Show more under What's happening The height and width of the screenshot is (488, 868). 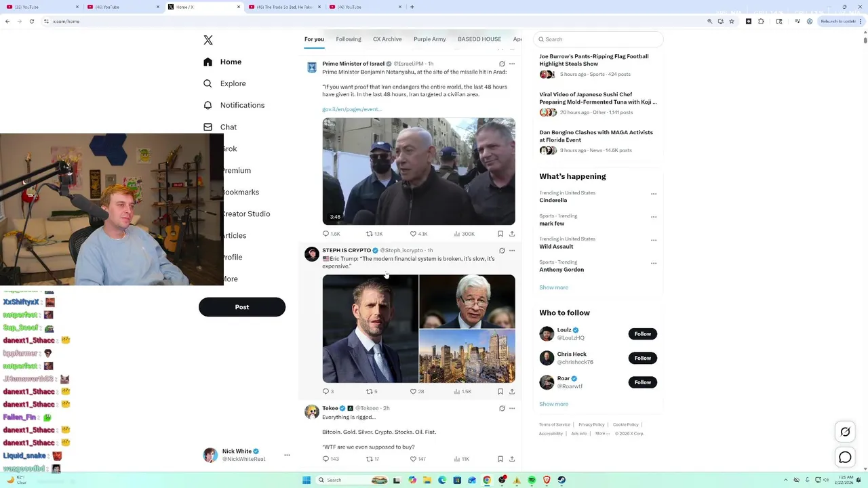(x=554, y=287)
